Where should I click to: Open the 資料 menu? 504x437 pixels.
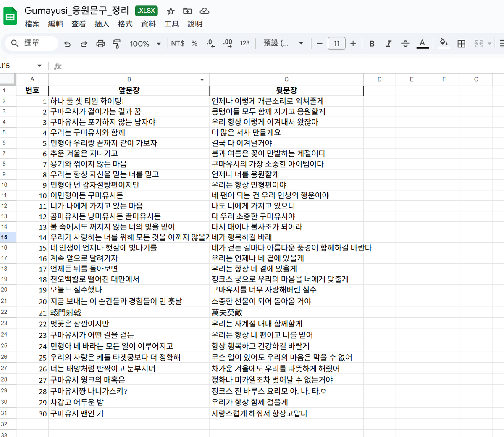148,24
